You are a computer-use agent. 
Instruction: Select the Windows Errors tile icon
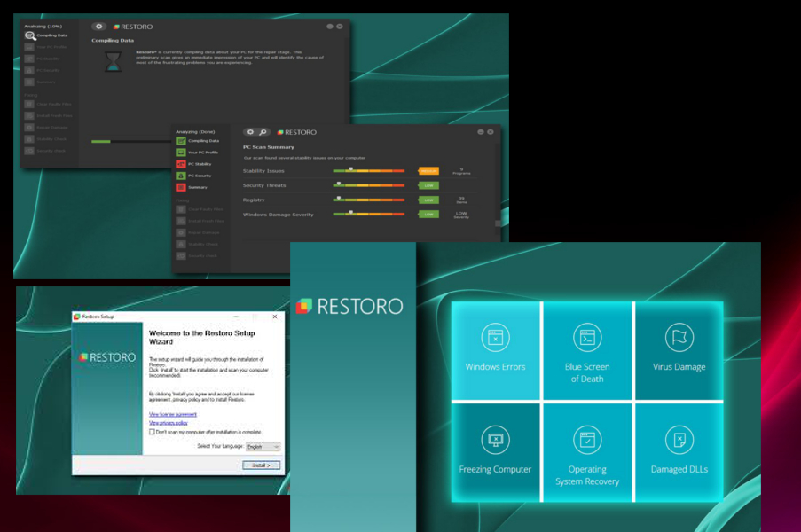click(495, 338)
